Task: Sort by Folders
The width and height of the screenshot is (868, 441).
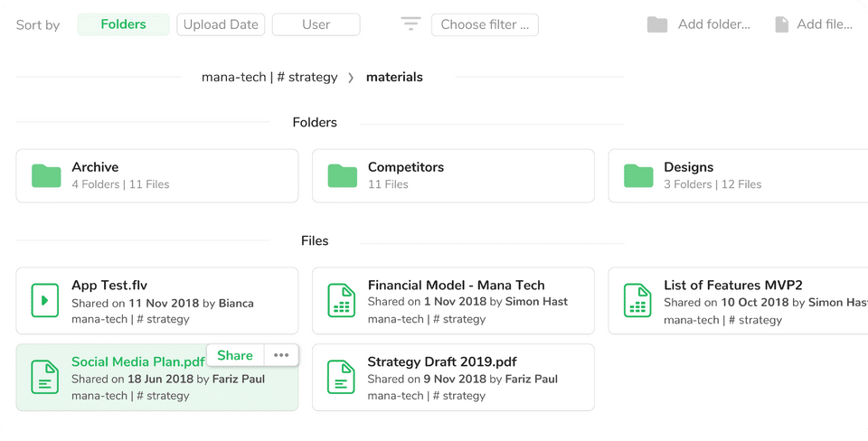Action: click(124, 24)
